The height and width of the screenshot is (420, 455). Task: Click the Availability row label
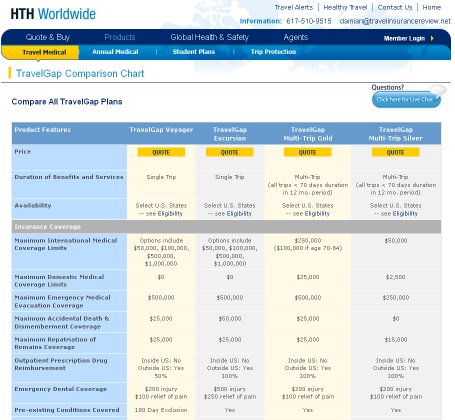pos(33,205)
